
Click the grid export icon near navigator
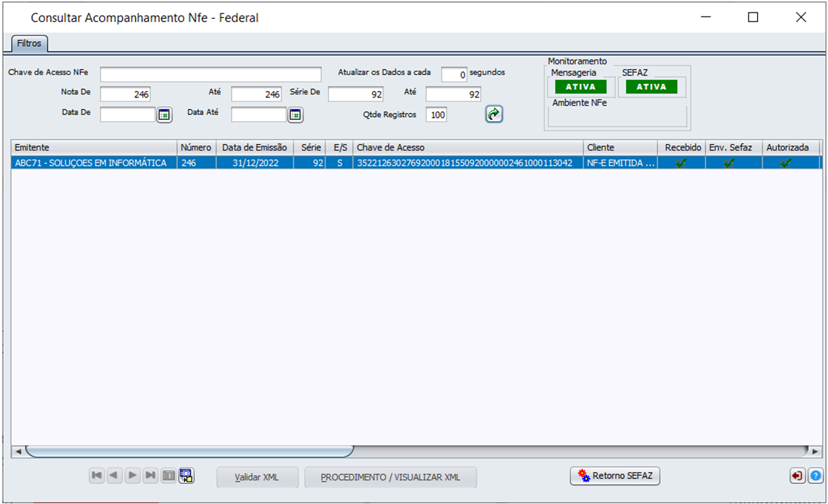coord(186,476)
